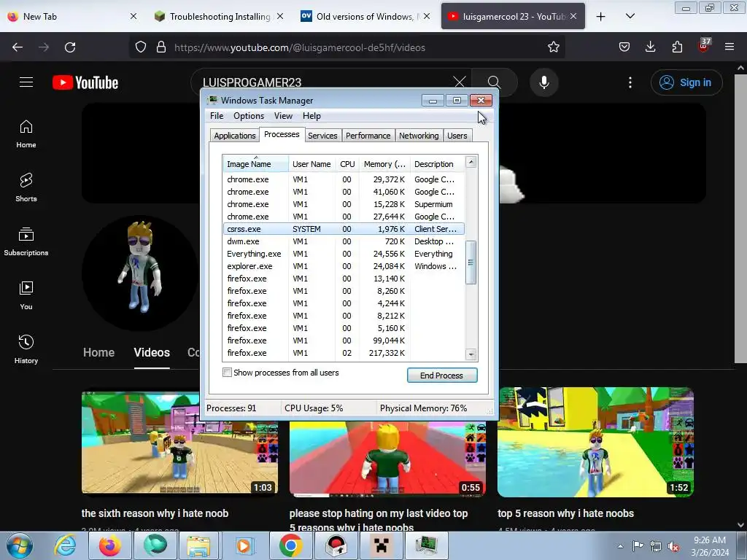Image resolution: width=747 pixels, height=560 pixels.
Task: Select the explorer.exe process row
Action: pos(343,266)
